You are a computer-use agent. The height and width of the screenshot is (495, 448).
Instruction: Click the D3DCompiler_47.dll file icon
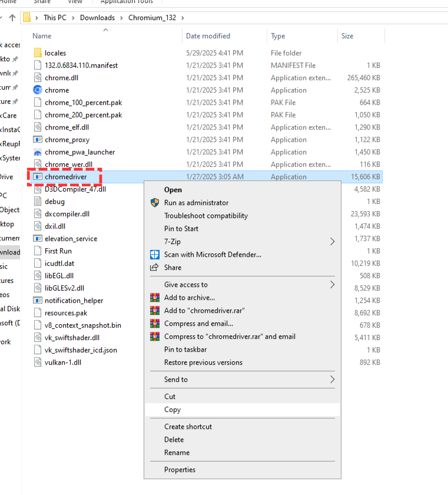coord(38,189)
